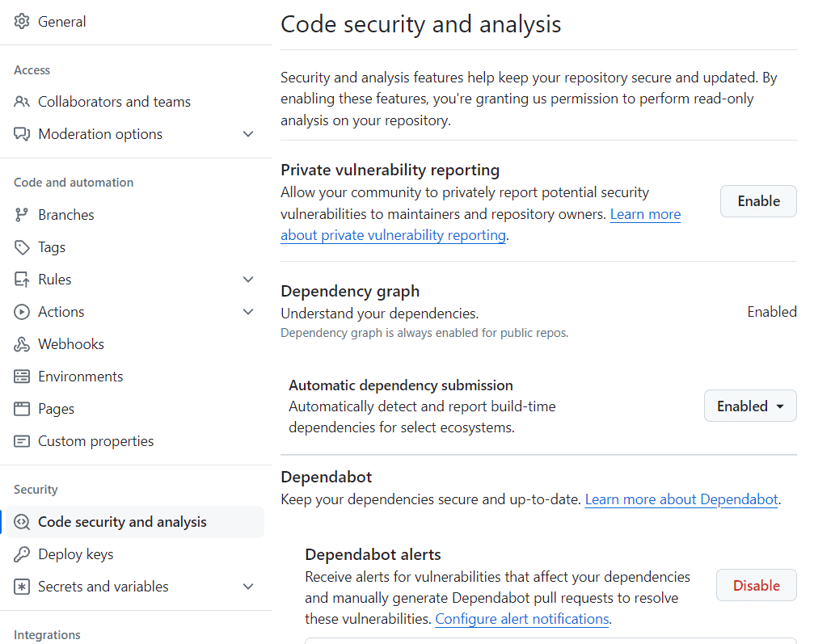Open Learn more about Dependabot link

click(x=681, y=499)
